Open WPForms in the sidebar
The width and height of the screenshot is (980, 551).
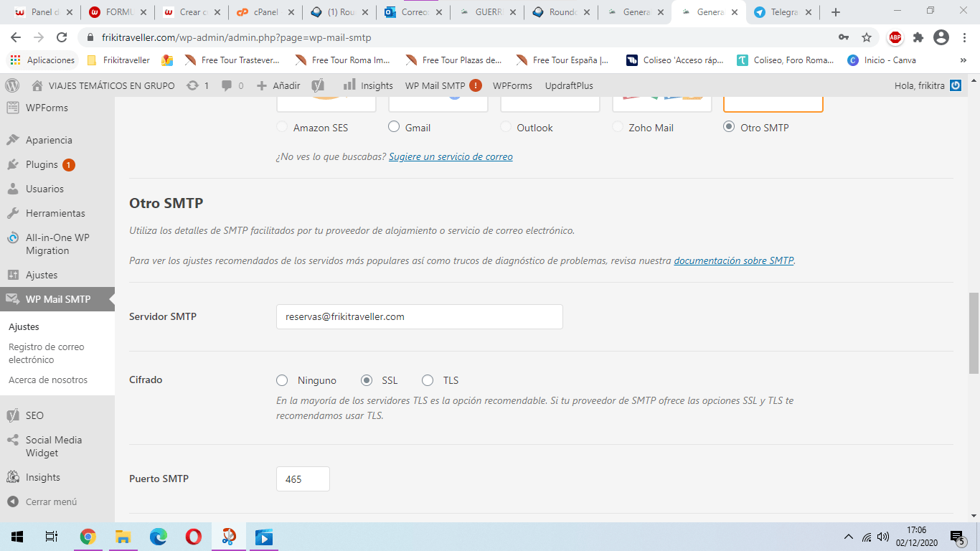click(x=57, y=108)
